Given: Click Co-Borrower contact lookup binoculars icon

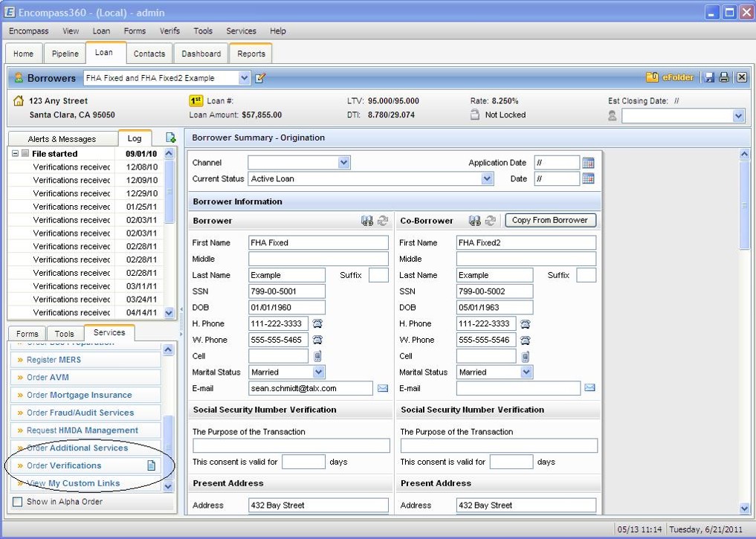Looking at the screenshot, I should tap(475, 221).
